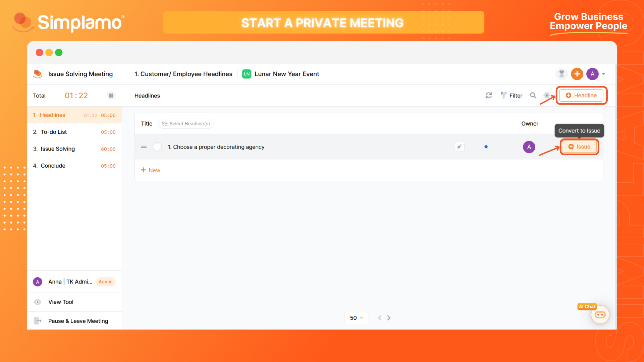The image size is (644, 362).
Task: Click the search magnifier icon
Action: point(533,96)
